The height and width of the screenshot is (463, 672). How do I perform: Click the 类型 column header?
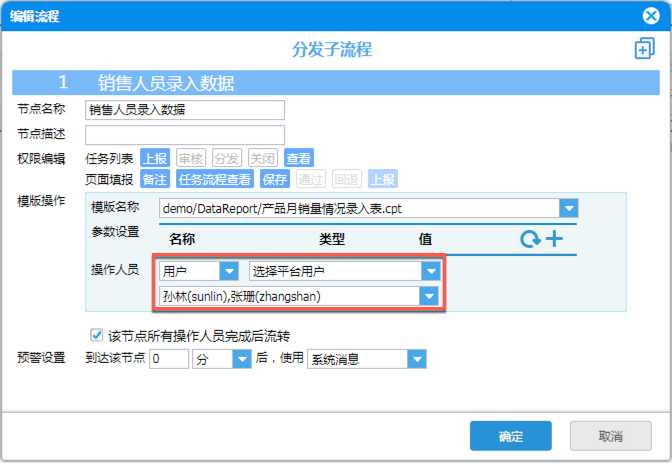(332, 239)
